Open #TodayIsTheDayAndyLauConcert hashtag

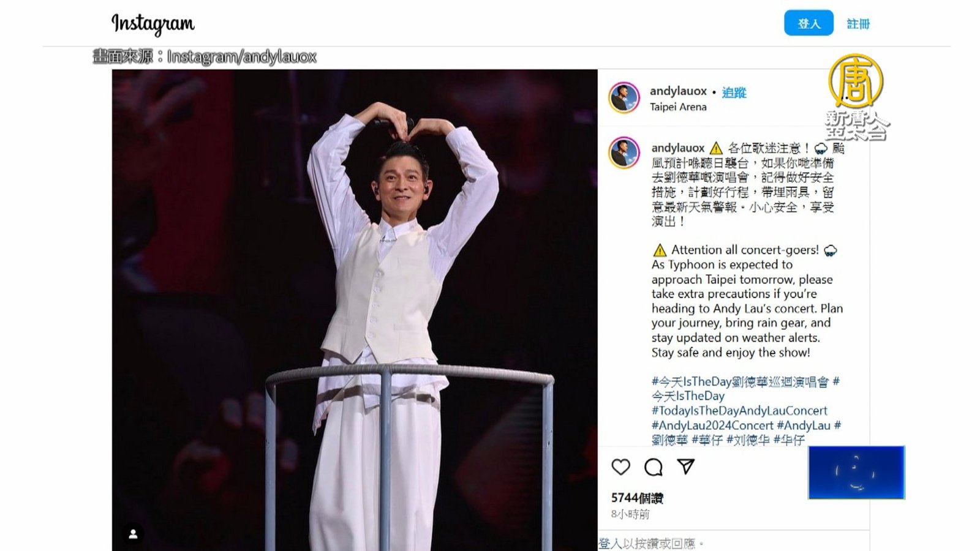[739, 411]
